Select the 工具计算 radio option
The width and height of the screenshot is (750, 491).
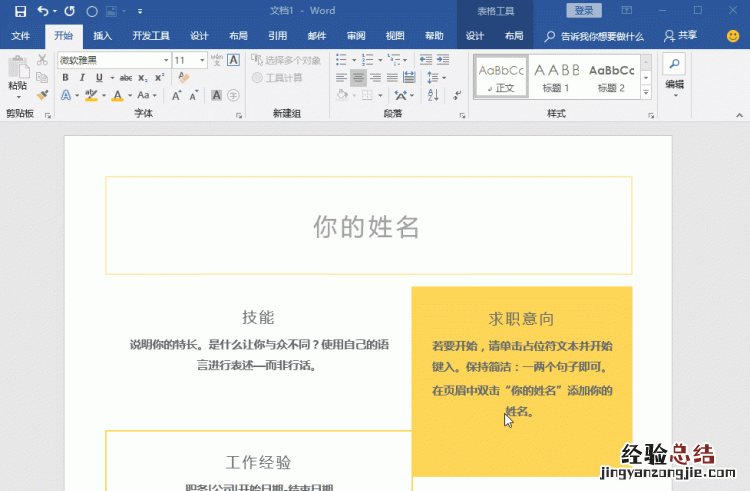coord(277,77)
